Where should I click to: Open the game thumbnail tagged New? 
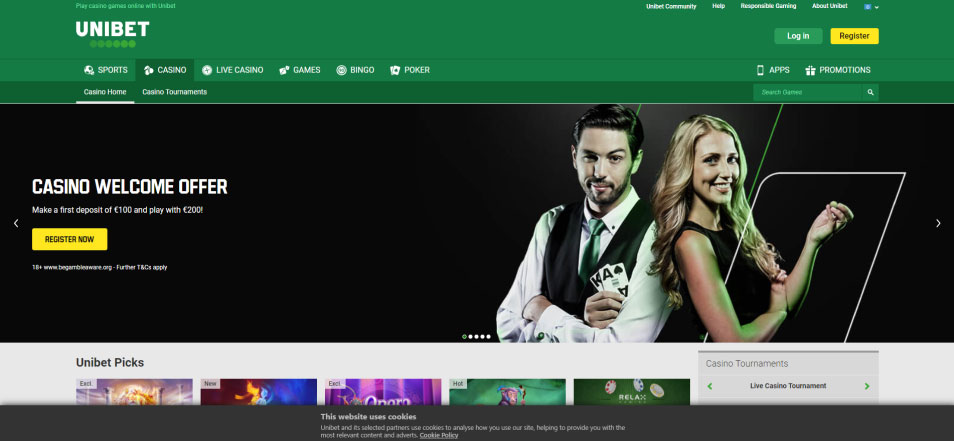259,392
